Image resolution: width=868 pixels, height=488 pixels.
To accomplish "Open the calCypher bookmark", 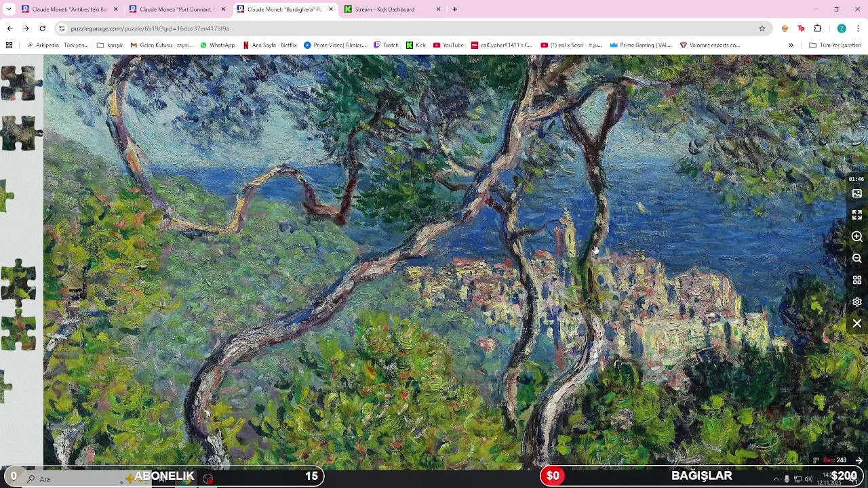I will point(502,45).
